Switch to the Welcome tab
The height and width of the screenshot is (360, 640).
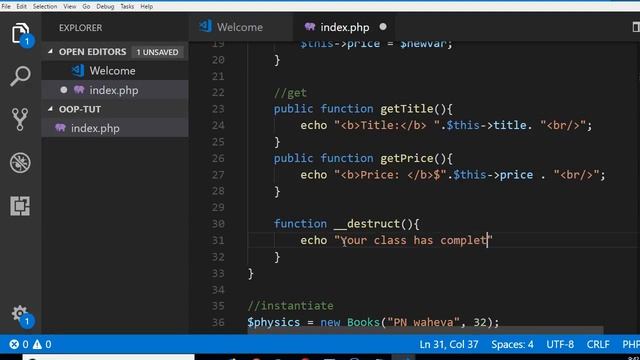(x=240, y=27)
